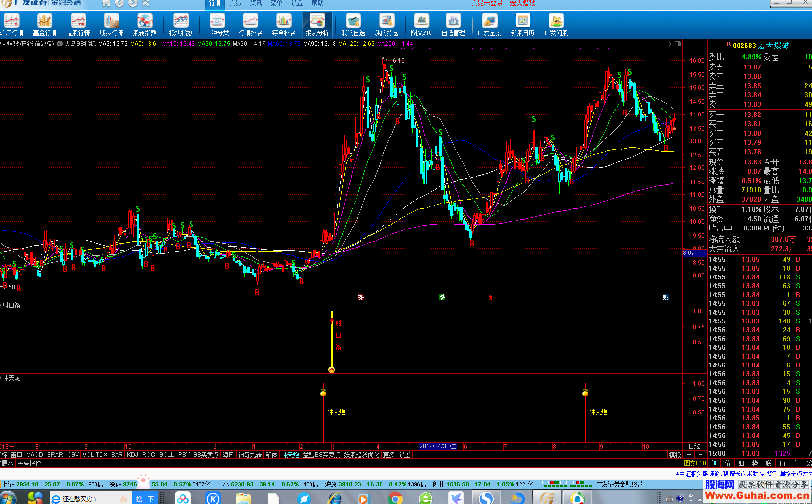Viewport: 812px width, 504px height.
Task: Open 交易 menu
Action: pos(235,3)
